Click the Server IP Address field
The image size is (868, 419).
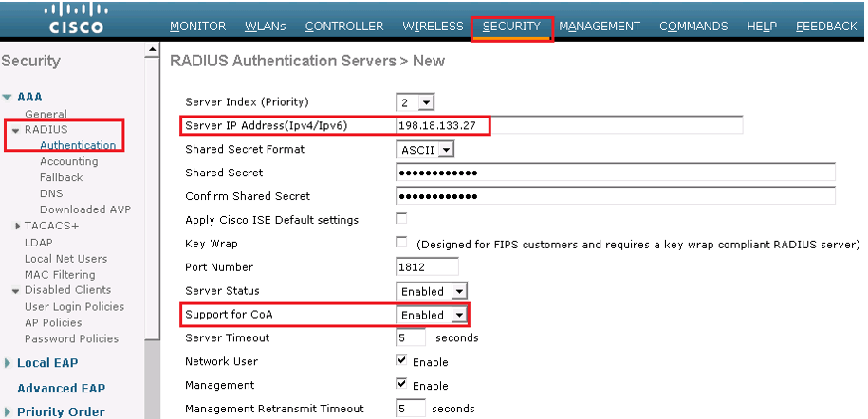click(x=569, y=126)
